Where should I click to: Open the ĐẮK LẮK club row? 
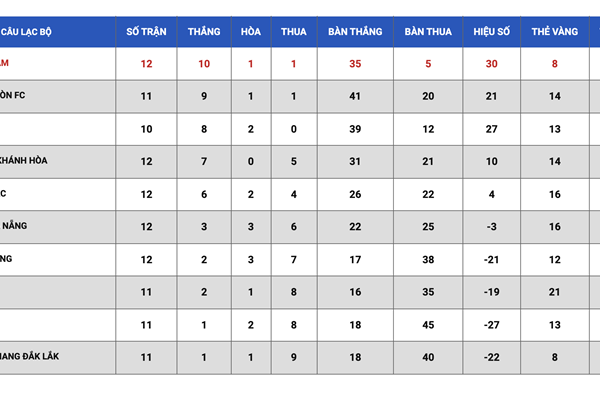pyautogui.click(x=300, y=358)
